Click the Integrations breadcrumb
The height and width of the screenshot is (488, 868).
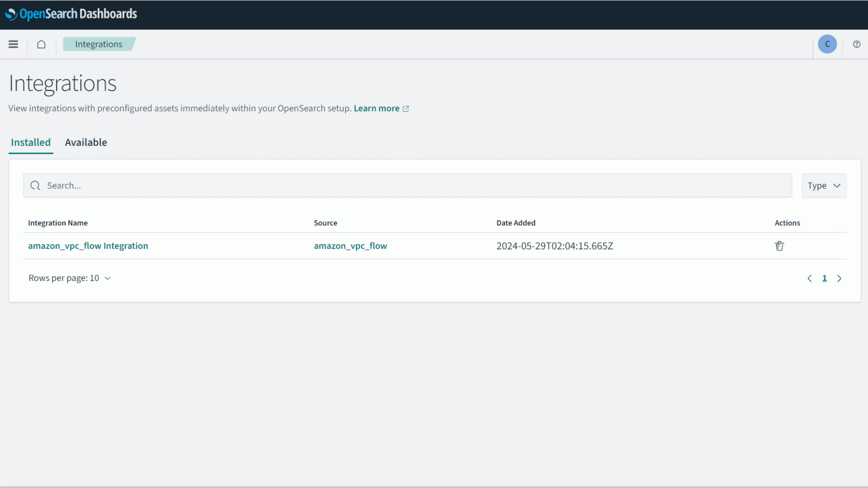[x=99, y=44]
